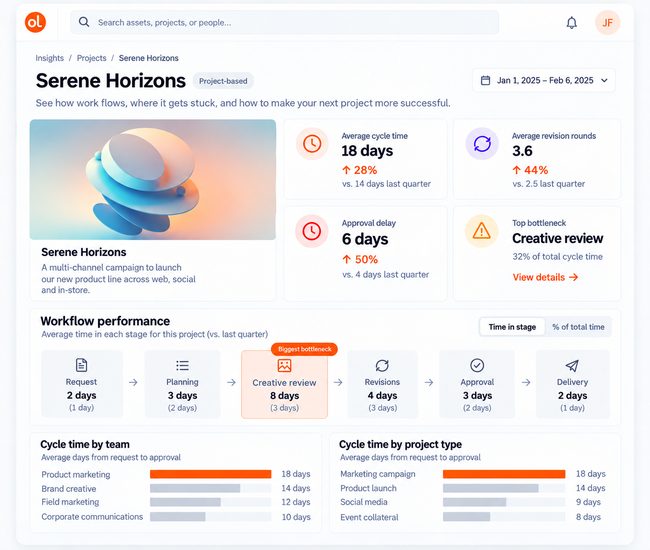Click the Creative review image icon
The width and height of the screenshot is (650, 550).
pyautogui.click(x=284, y=366)
